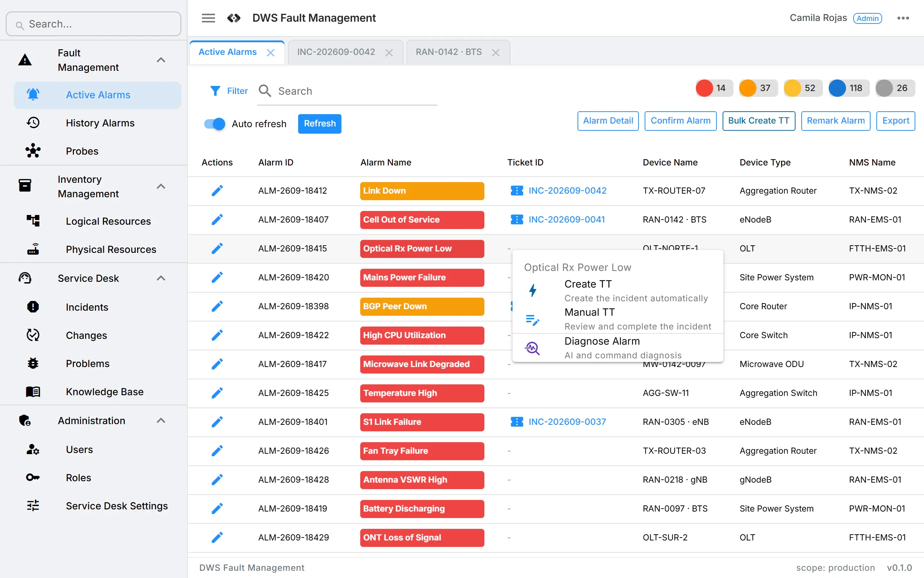The image size is (924, 578).
Task: Click the Bulk Create TT button
Action: (759, 121)
